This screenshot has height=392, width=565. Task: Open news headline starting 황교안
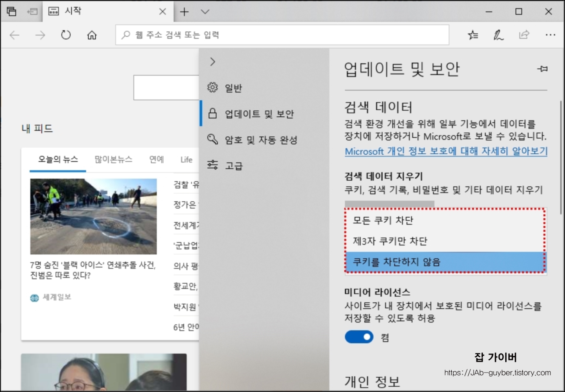pos(186,286)
